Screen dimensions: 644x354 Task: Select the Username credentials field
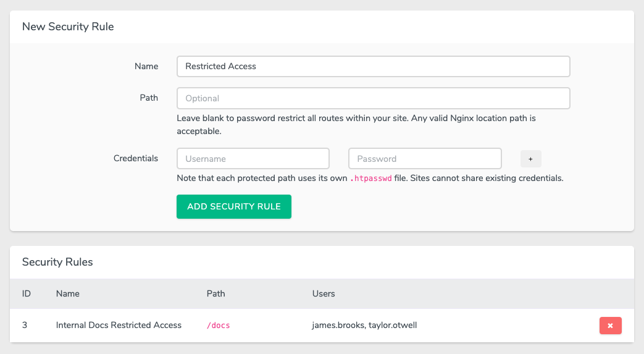click(x=253, y=159)
